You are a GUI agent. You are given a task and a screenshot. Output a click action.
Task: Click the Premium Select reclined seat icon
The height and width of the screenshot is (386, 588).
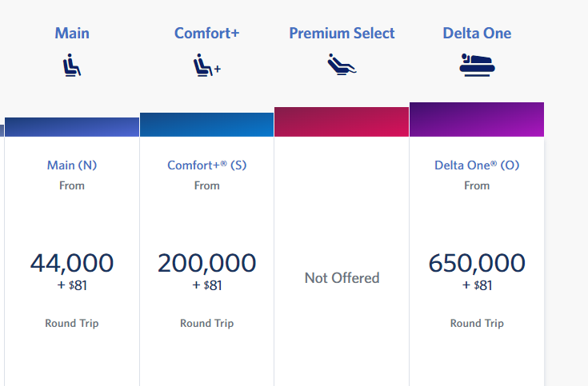[x=342, y=65]
